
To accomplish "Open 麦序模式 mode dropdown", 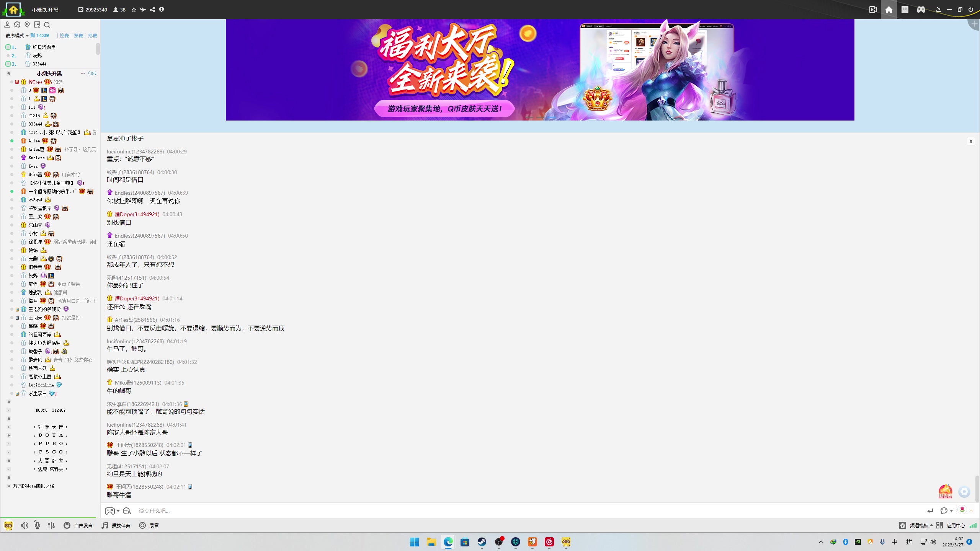I will click(17, 35).
